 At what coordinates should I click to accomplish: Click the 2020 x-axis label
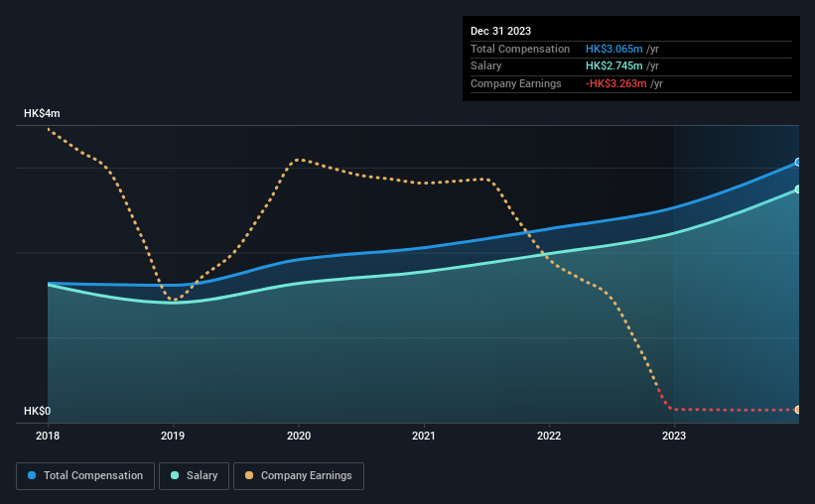pos(299,436)
